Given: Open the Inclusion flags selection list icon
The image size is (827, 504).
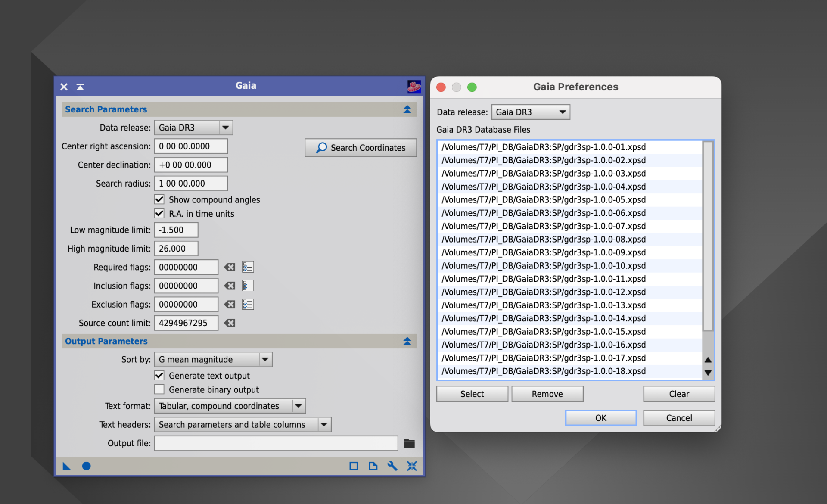Looking at the screenshot, I should 248,286.
